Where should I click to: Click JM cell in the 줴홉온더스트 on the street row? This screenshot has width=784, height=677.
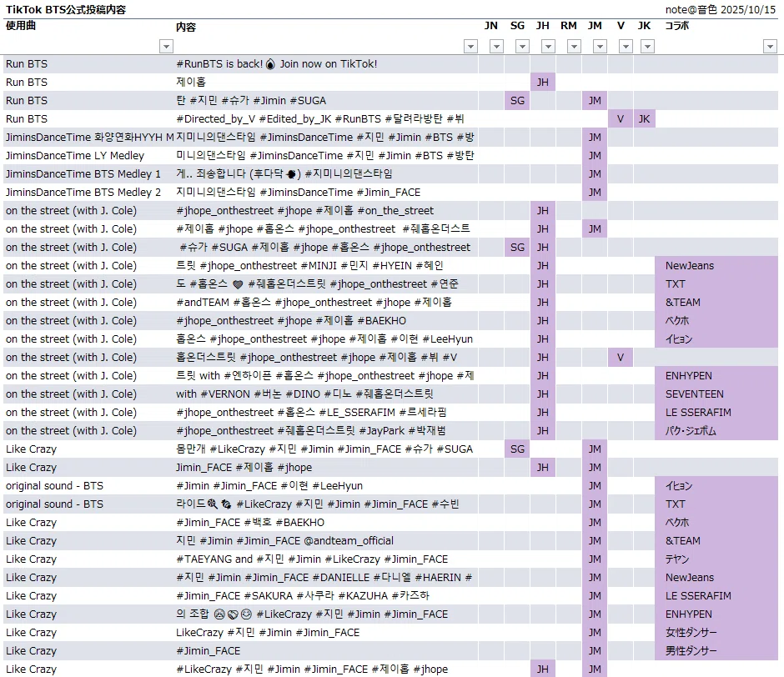[595, 229]
